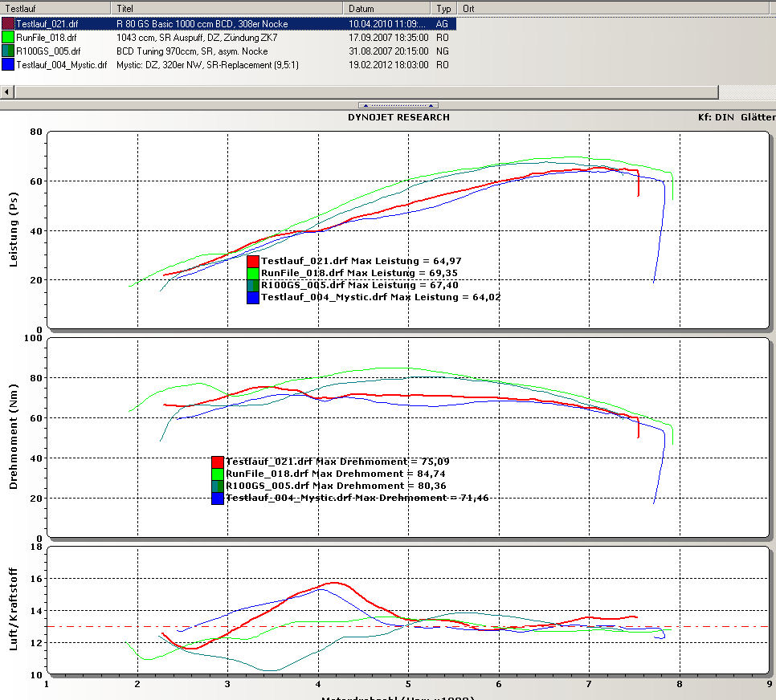776x700 pixels.
Task: Click the Glätter smoothing label
Action: pos(758,117)
